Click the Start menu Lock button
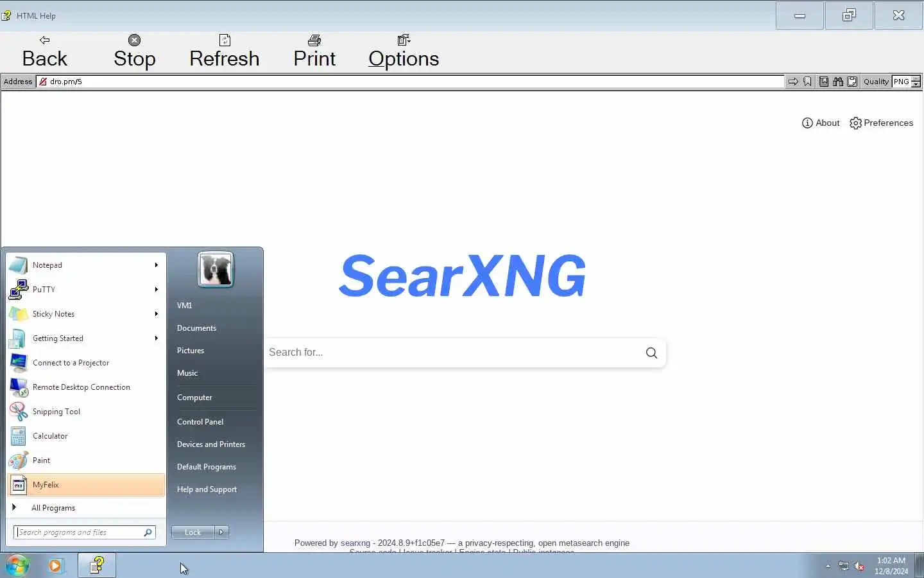The width and height of the screenshot is (924, 578). (193, 532)
